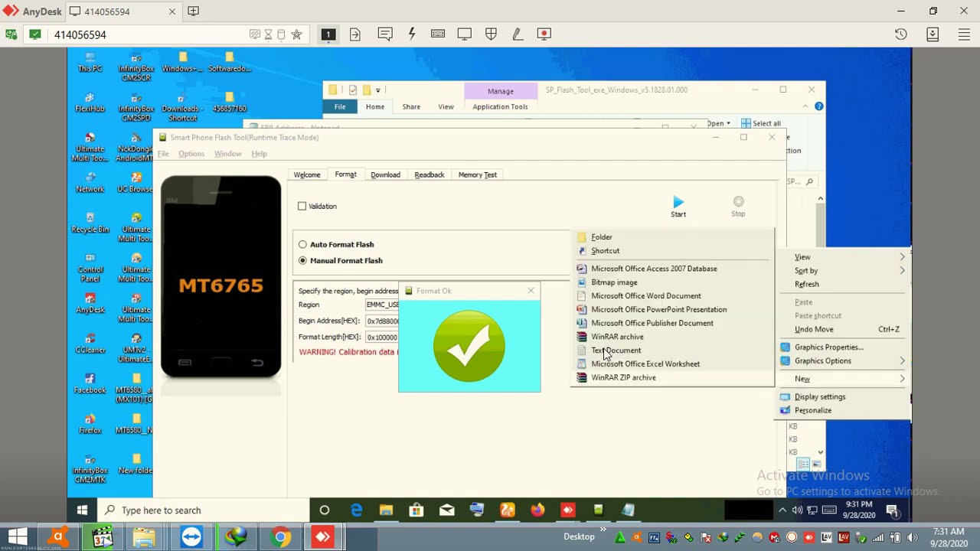The height and width of the screenshot is (551, 980).
Task: Open Microsoft Store in remote taskbar
Action: pos(416,510)
